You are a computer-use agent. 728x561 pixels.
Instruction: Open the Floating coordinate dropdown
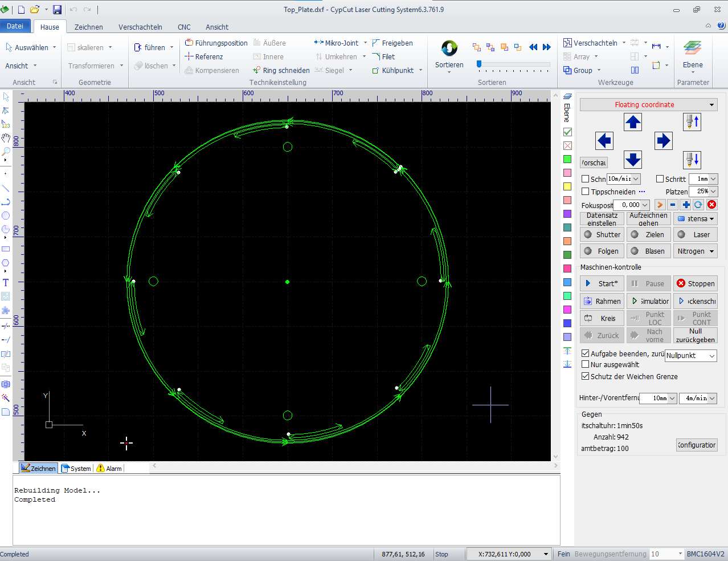tap(648, 105)
